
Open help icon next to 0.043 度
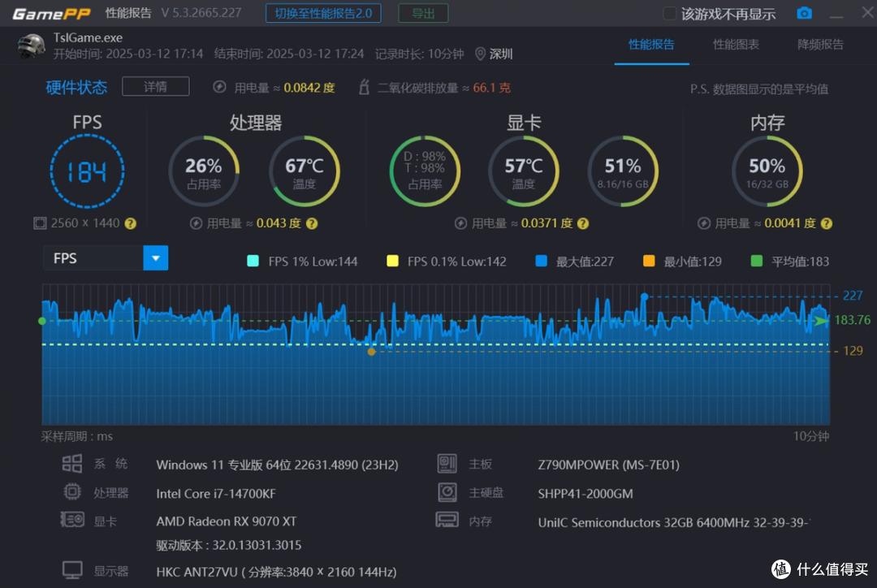(312, 224)
